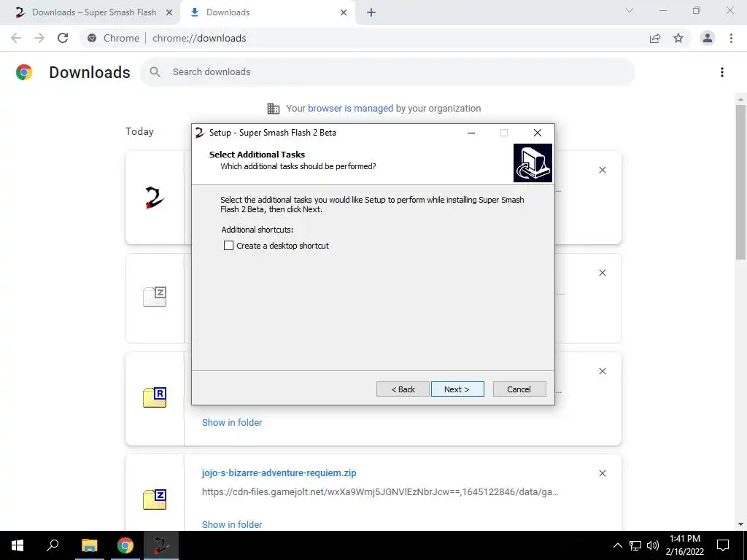The image size is (747, 560).
Task: Open the Windows Start menu
Action: click(18, 545)
